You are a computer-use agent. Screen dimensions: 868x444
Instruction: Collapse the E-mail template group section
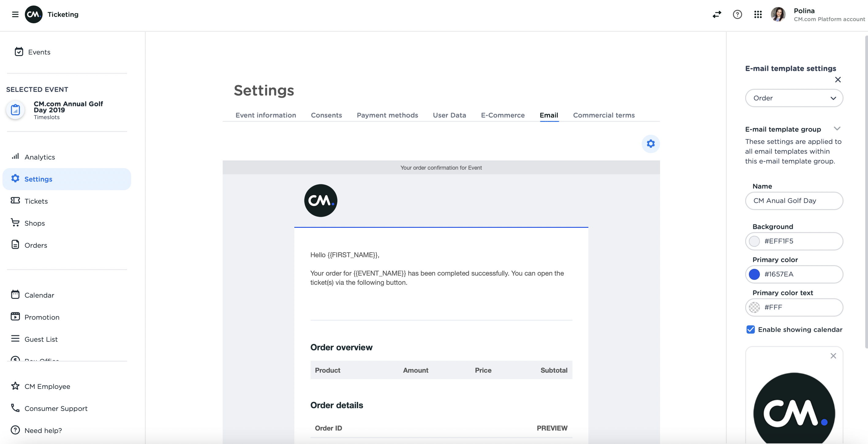tap(837, 129)
